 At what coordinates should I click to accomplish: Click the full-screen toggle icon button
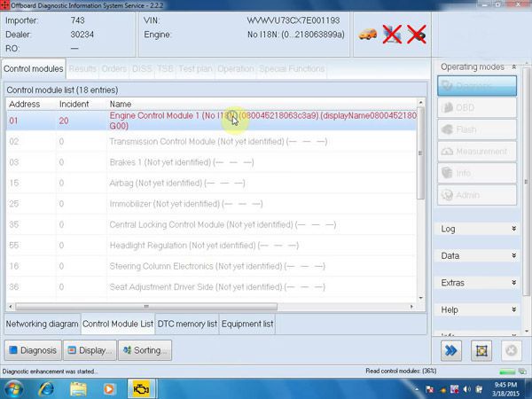(481, 350)
